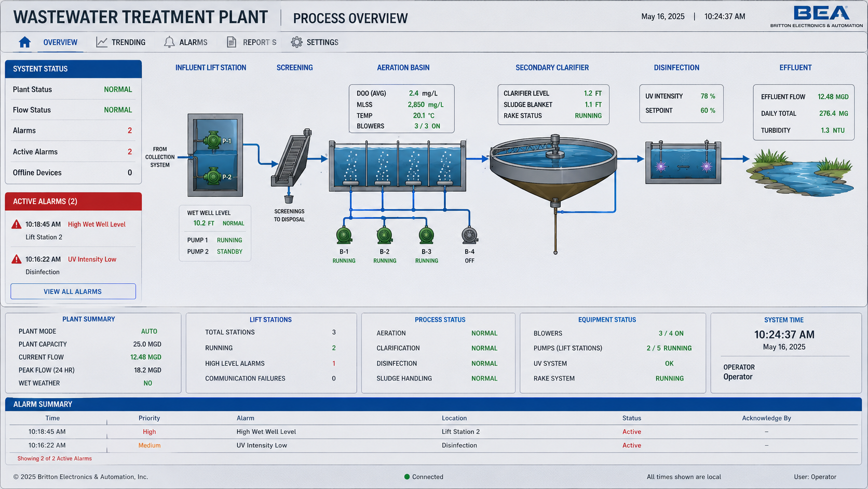Viewport: 868px width, 489px height.
Task: Click the Trending chart icon
Action: click(x=102, y=42)
